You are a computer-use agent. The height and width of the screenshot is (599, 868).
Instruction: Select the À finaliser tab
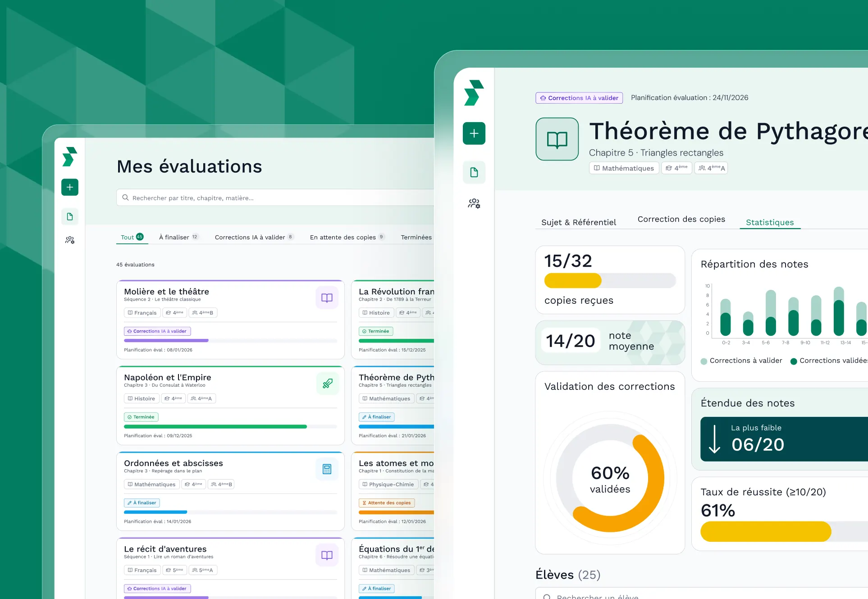tap(178, 237)
